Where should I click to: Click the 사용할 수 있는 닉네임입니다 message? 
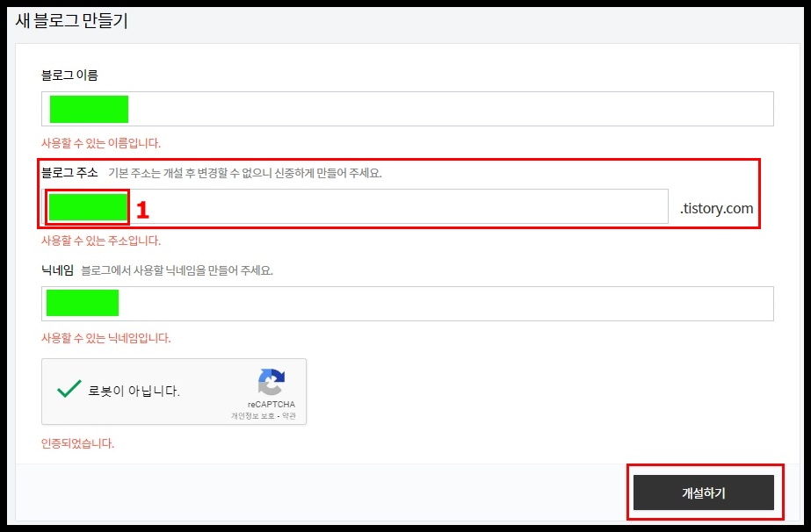[106, 338]
